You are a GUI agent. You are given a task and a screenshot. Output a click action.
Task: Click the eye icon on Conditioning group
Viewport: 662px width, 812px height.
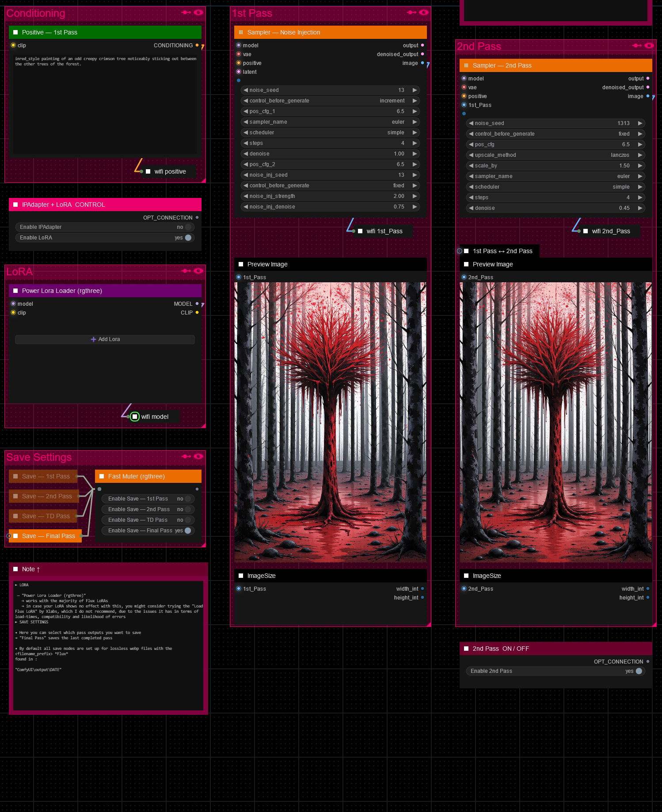pos(198,12)
